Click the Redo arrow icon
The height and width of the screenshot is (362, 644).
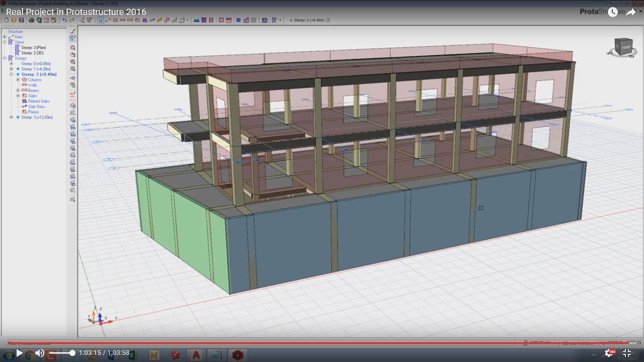(72, 20)
